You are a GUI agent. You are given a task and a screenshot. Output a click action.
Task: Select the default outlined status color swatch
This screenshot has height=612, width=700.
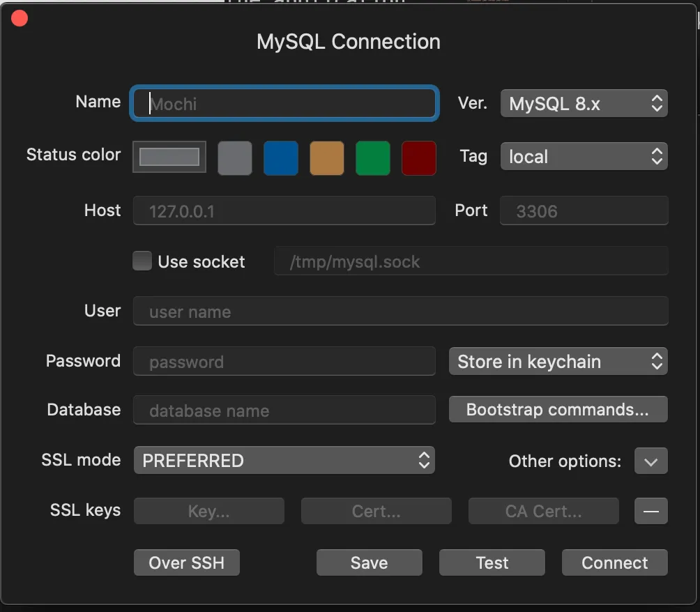click(169, 157)
